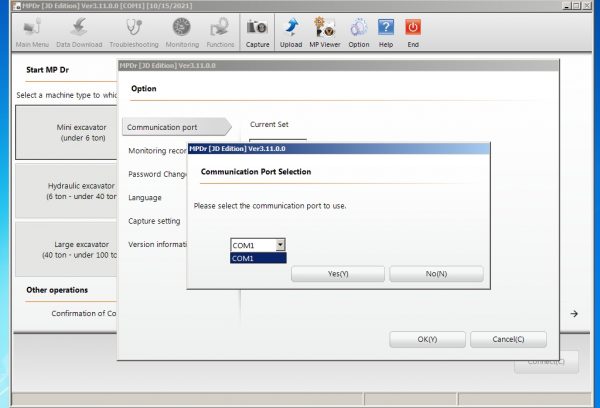Quit using the red End power icon

coord(413,33)
